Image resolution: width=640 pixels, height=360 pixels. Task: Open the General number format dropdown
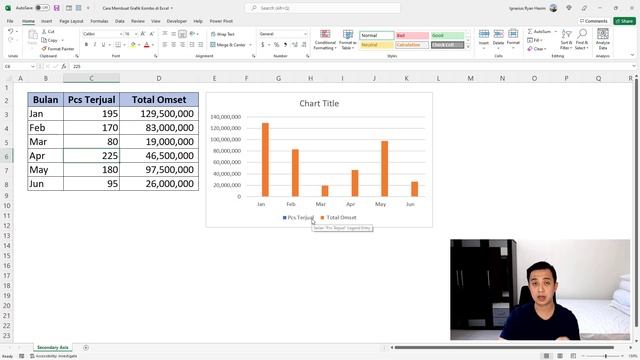point(305,34)
